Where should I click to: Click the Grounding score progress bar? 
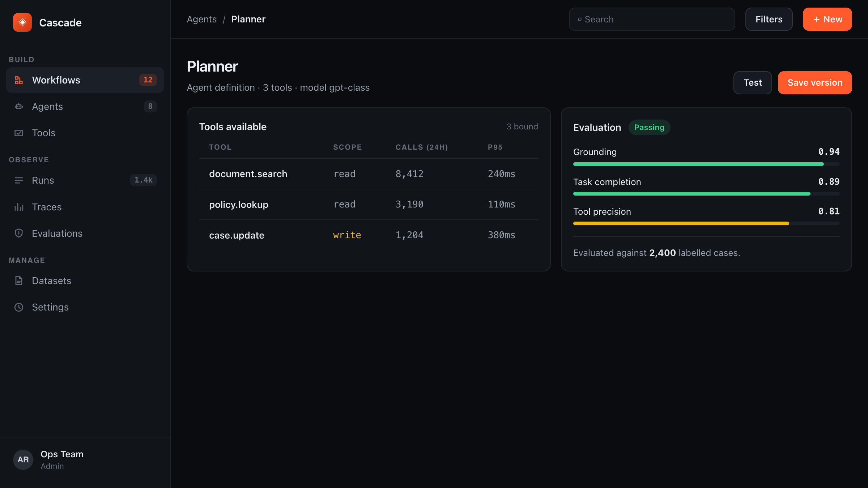pyautogui.click(x=706, y=164)
